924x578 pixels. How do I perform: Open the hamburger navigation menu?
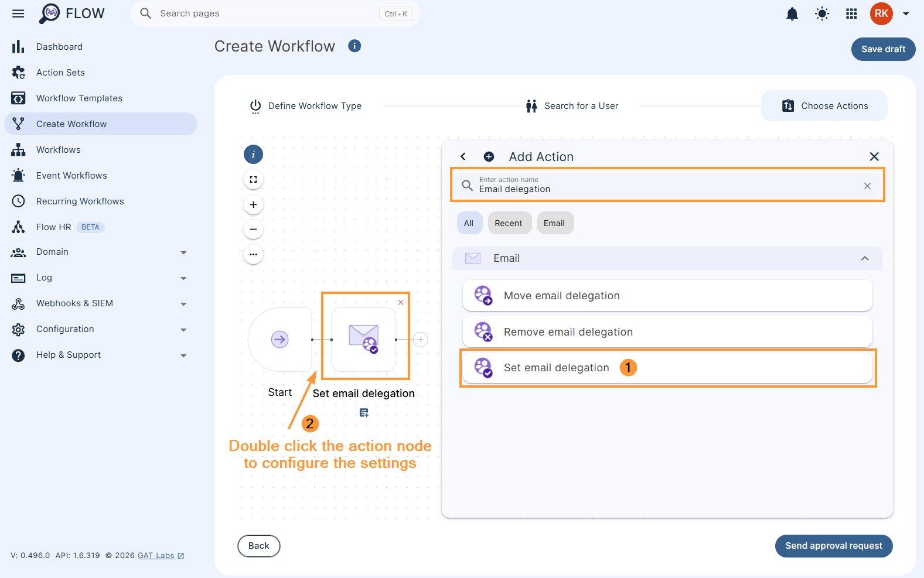[x=18, y=13]
